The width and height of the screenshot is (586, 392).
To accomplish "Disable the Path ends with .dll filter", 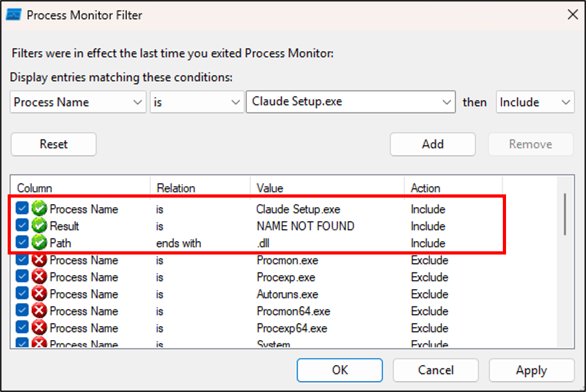I will click(22, 243).
